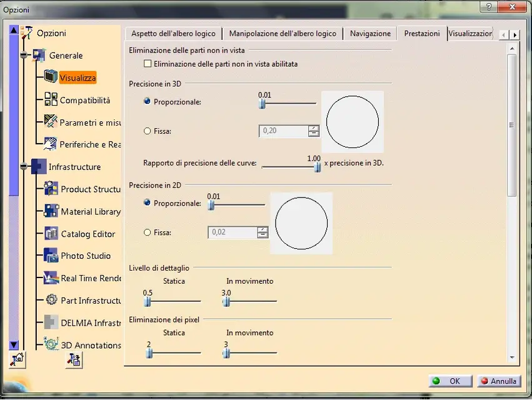
Task: Click the settings panel vertical scrollbar thumb
Action: 512,125
